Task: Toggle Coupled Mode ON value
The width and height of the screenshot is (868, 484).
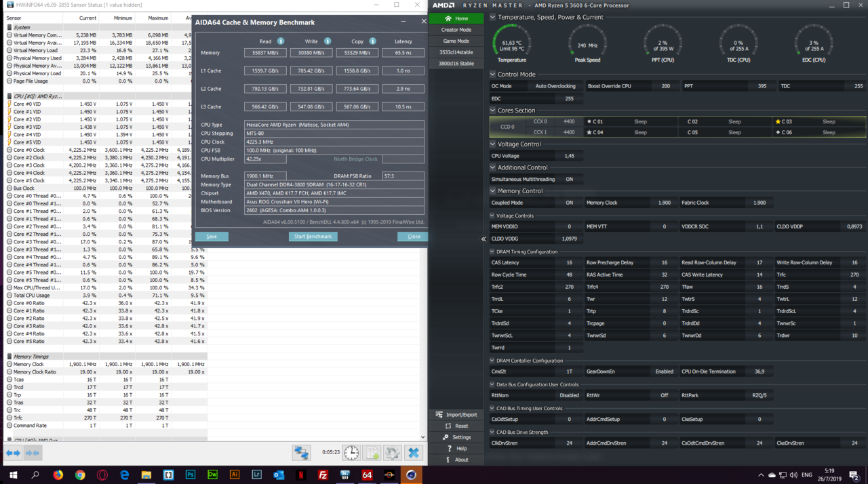Action: (x=569, y=203)
